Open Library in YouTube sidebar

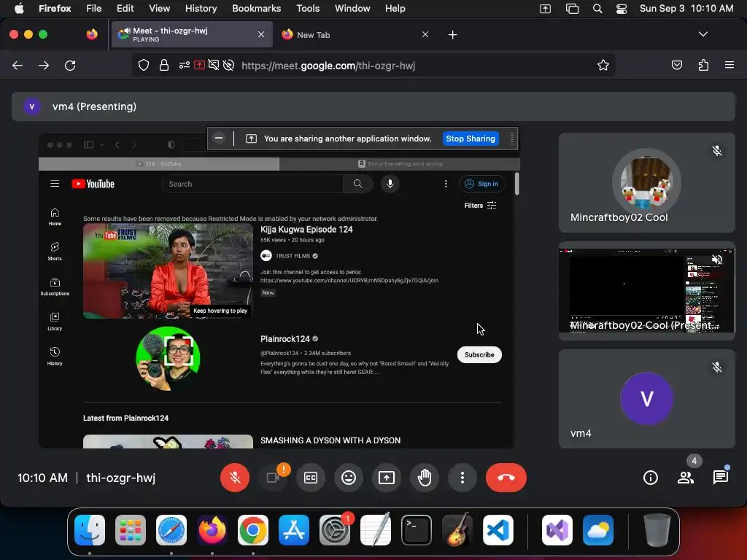point(55,322)
